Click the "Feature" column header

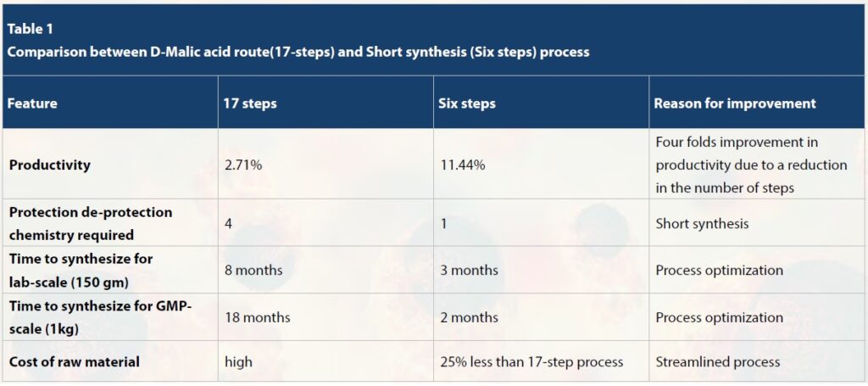pyautogui.click(x=33, y=103)
